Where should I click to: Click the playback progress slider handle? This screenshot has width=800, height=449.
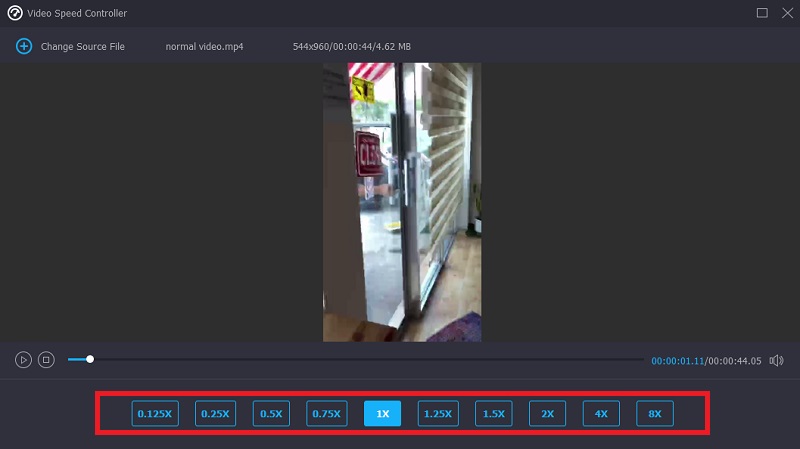[x=90, y=359]
